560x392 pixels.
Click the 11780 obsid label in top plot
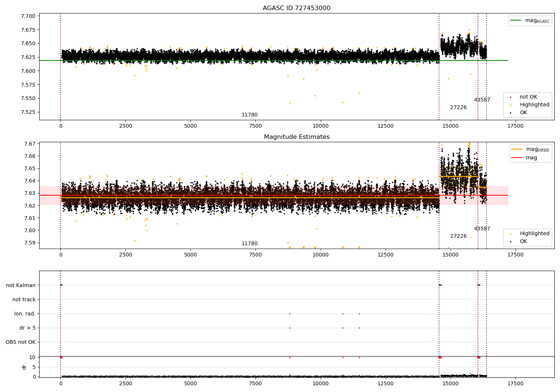coord(249,115)
